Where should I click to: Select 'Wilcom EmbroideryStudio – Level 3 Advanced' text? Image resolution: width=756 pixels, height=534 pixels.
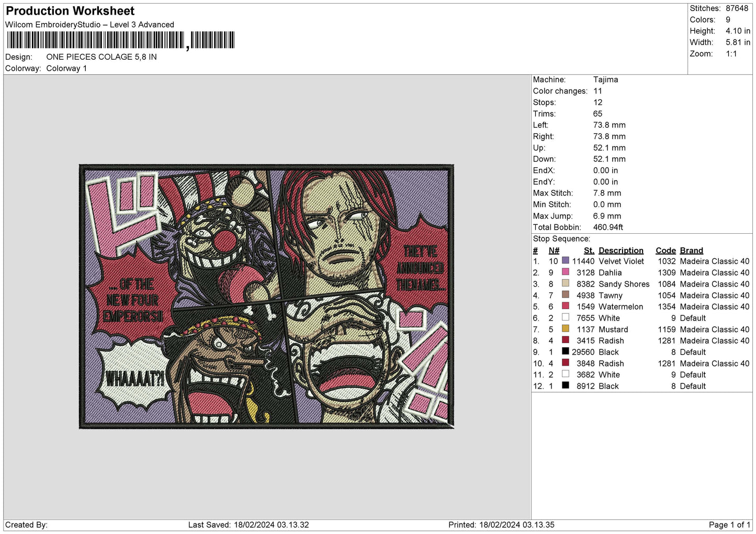point(89,25)
